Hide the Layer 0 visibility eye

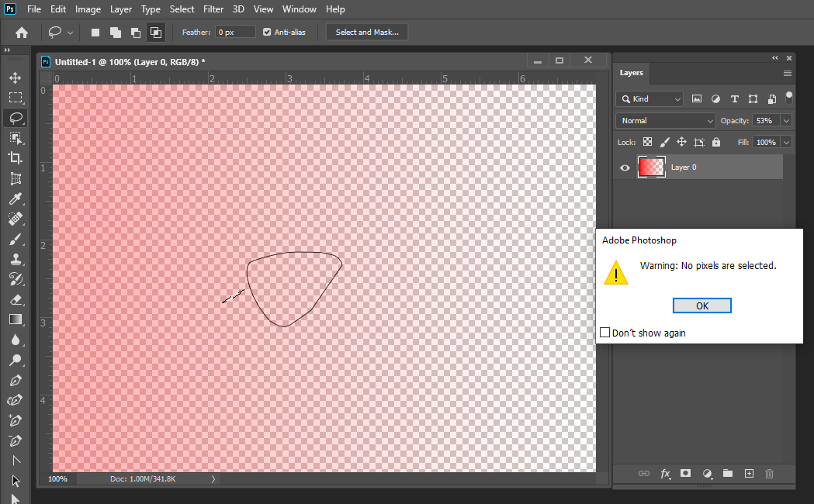(x=625, y=167)
